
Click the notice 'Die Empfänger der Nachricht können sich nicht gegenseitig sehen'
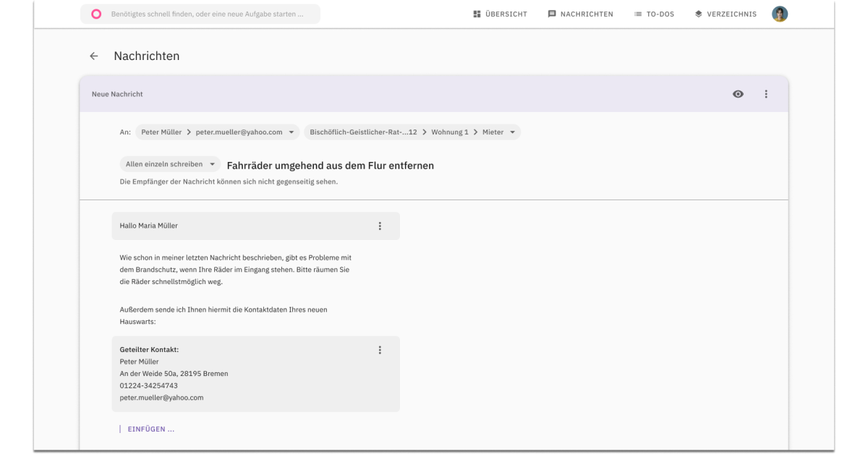pos(229,181)
